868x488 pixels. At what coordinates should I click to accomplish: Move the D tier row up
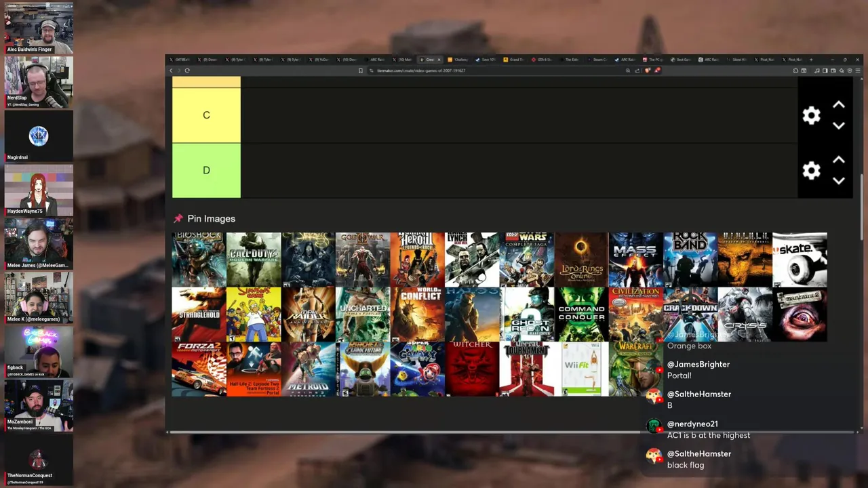pos(839,160)
